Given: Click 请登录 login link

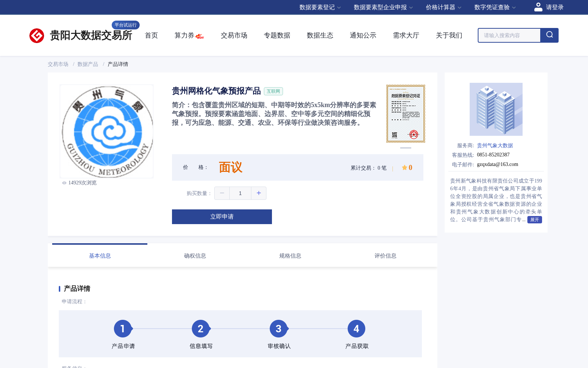Looking at the screenshot, I should (x=555, y=7).
